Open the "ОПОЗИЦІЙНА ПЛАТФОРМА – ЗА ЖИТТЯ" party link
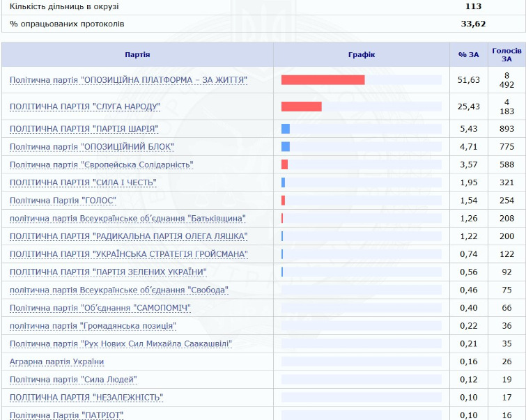Screen dimensions: 526x420 [x=129, y=80]
